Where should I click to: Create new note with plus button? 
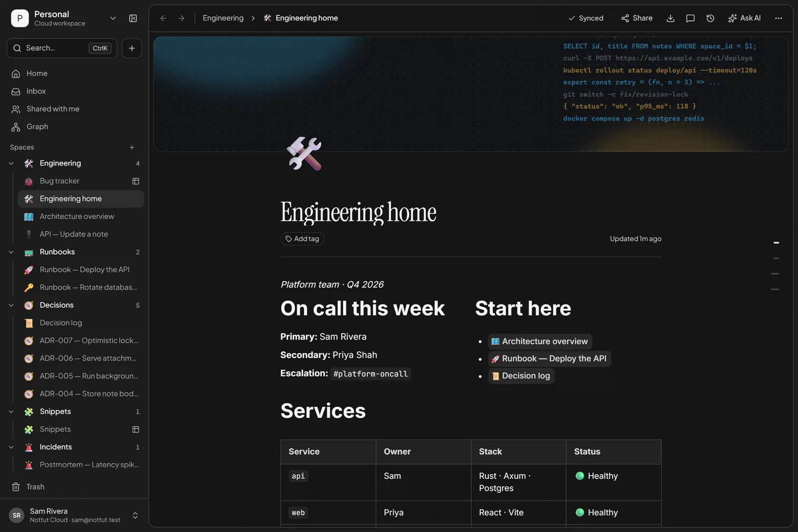(132, 48)
